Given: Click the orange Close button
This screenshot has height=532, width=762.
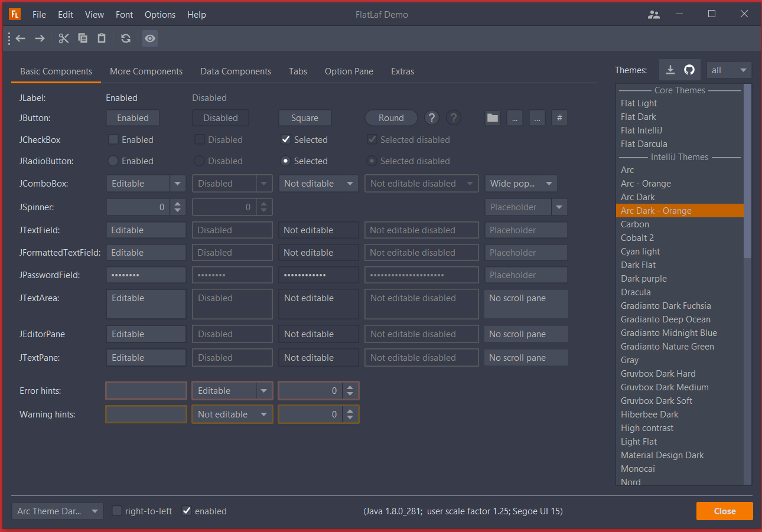Looking at the screenshot, I should pos(725,511).
